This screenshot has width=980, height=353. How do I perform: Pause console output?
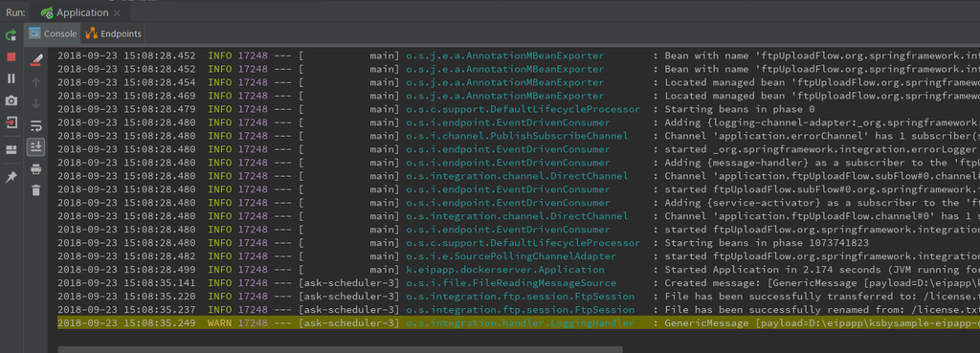click(x=11, y=78)
